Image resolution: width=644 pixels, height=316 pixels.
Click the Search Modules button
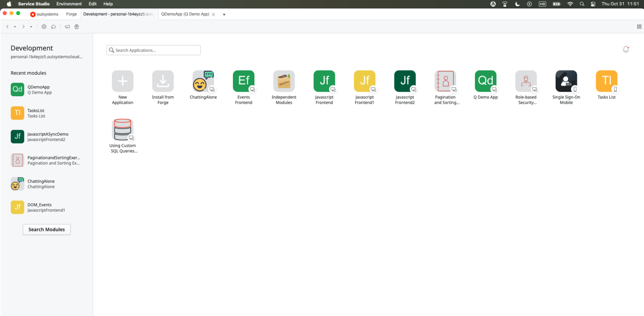47,229
